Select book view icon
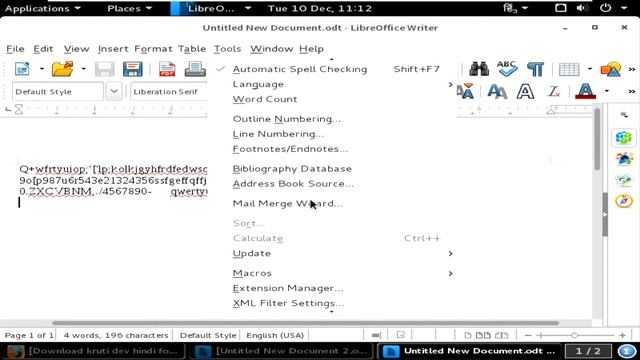Viewport: 640px width, 360px height. (x=502, y=336)
